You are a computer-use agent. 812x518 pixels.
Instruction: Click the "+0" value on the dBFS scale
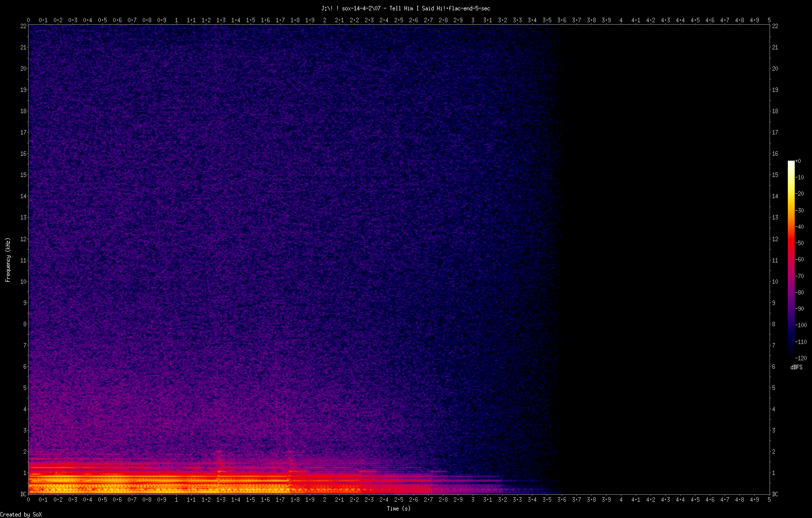798,161
